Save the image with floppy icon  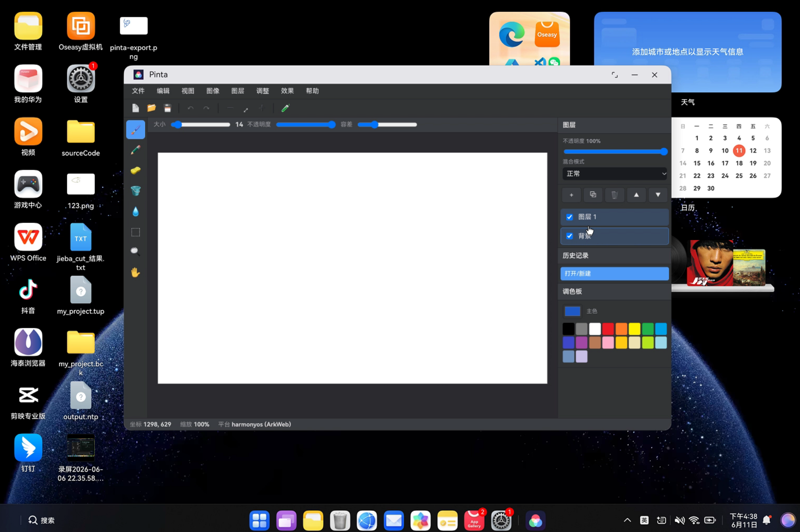(x=167, y=108)
